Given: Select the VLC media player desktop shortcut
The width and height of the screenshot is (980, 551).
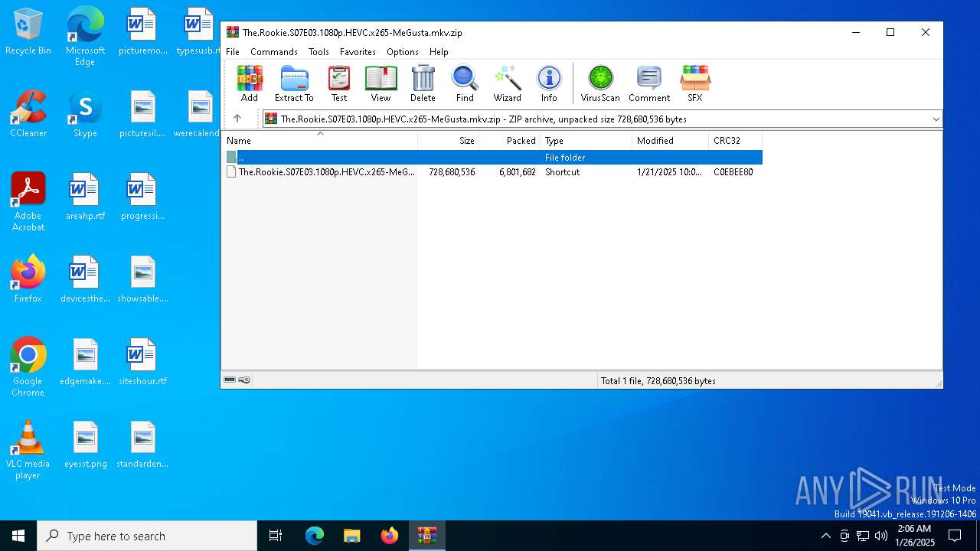Looking at the screenshot, I should pyautogui.click(x=28, y=450).
